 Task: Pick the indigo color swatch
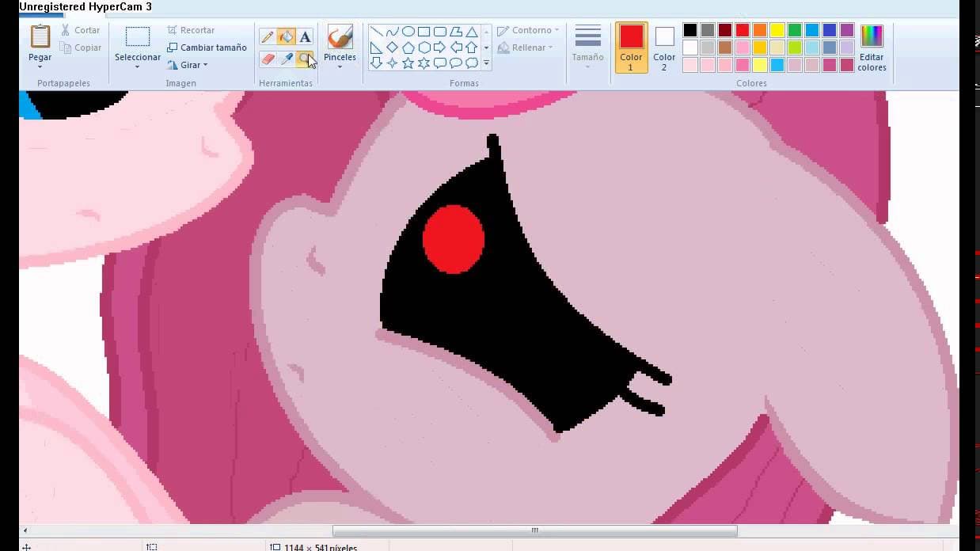point(830,30)
